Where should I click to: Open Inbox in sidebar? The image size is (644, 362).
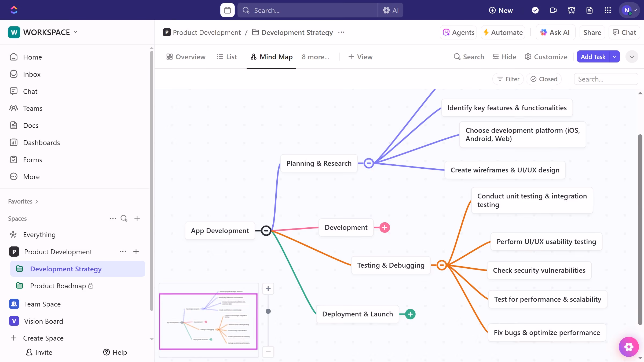pyautogui.click(x=32, y=74)
